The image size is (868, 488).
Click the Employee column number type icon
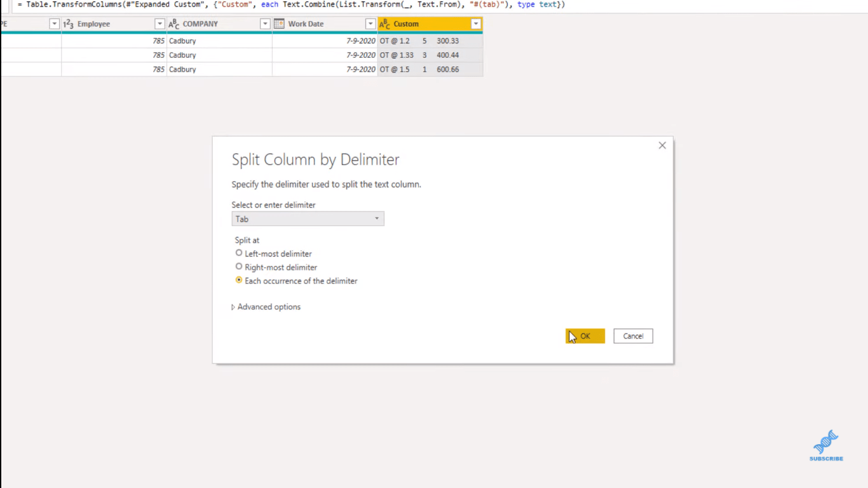(x=69, y=24)
